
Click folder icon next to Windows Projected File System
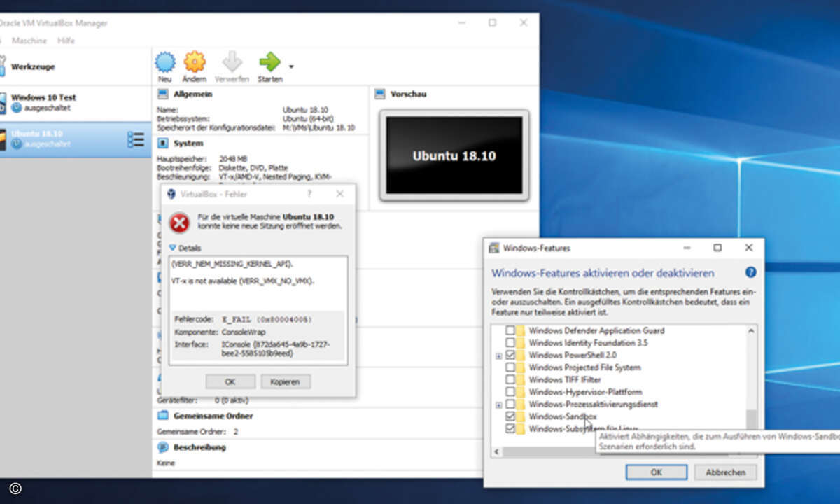(x=521, y=367)
